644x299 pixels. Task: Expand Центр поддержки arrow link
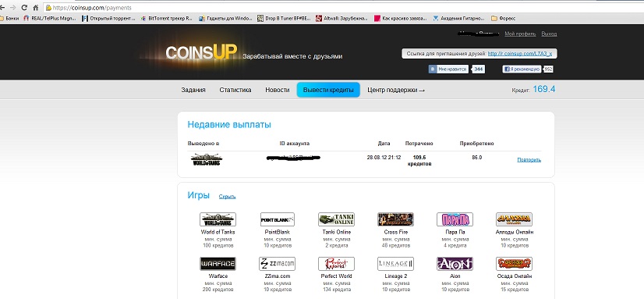pos(396,90)
